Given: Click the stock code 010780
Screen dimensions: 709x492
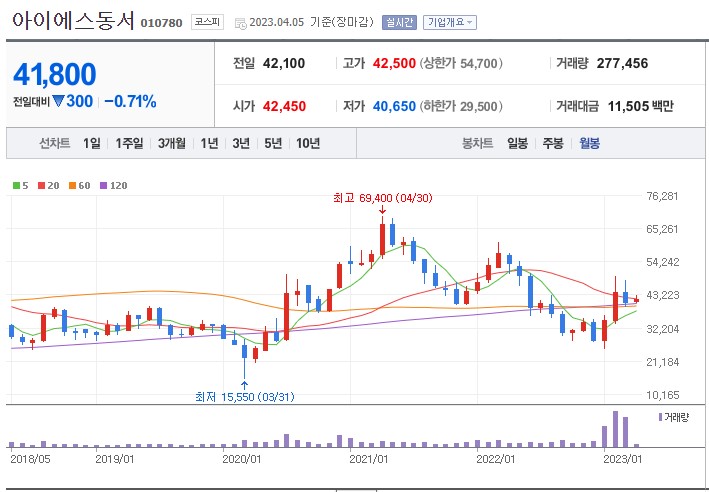Looking at the screenshot, I should pos(161,23).
